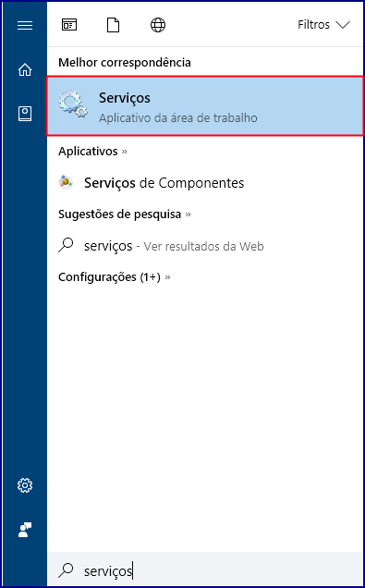Filter results by Apps icon
Viewport: 365px width, 588px height.
pyautogui.click(x=69, y=25)
